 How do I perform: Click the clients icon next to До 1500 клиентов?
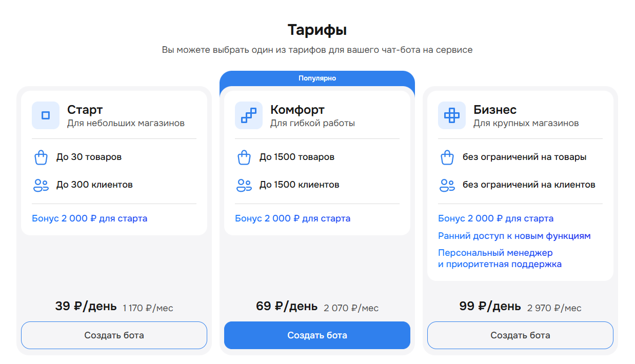coord(244,185)
